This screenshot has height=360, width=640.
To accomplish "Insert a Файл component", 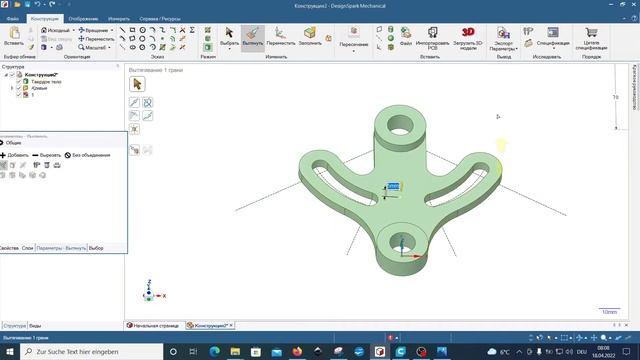I will tap(406, 36).
